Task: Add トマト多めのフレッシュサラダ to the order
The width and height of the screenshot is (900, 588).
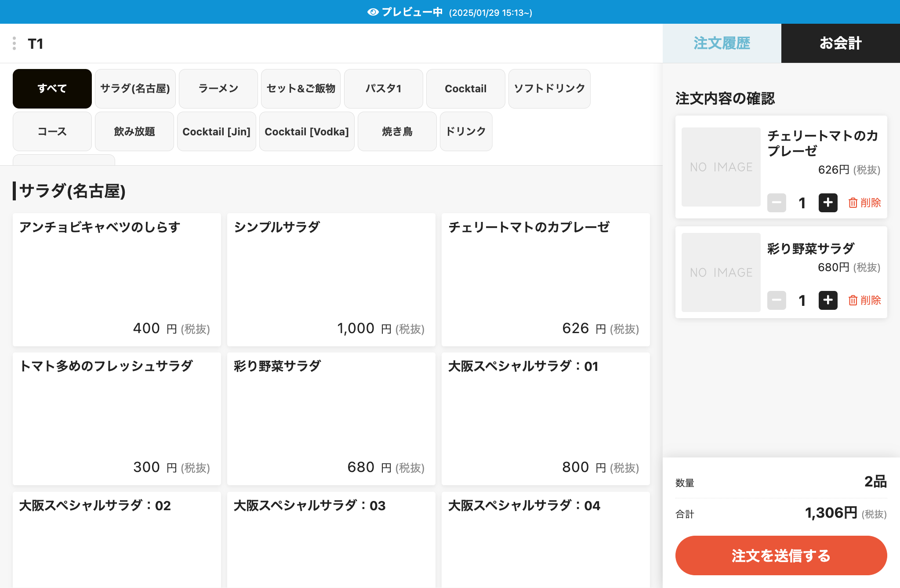Action: [117, 419]
